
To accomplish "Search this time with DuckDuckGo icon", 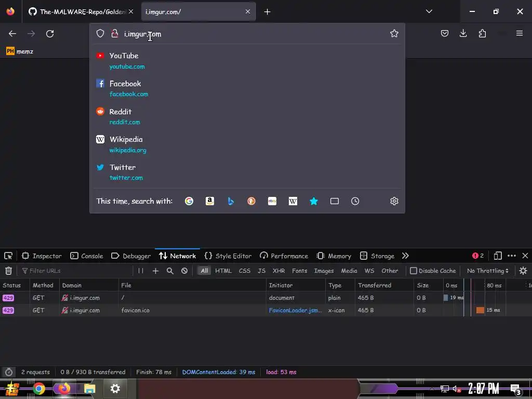I will 251,201.
